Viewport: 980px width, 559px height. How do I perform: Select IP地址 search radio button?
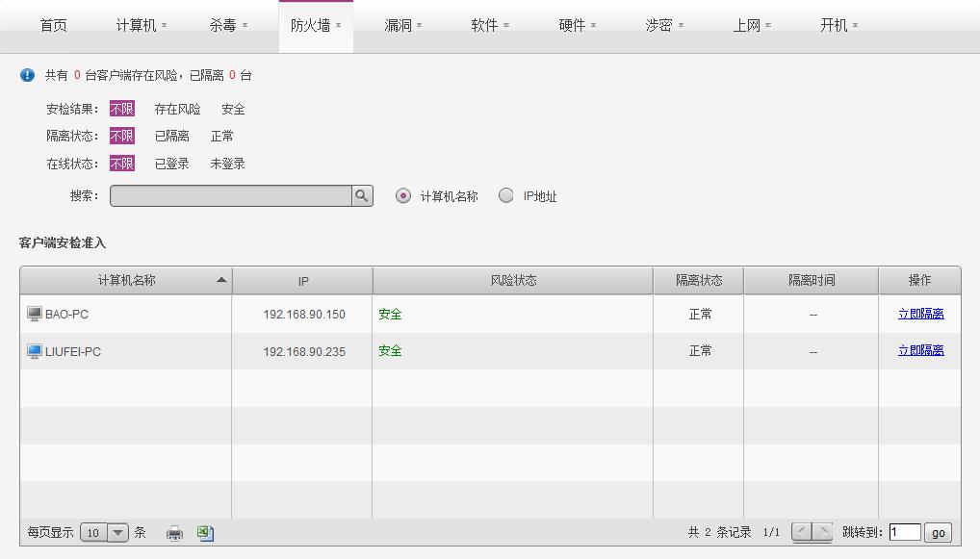point(506,195)
